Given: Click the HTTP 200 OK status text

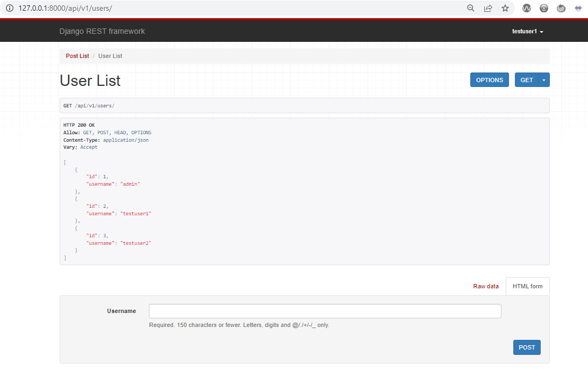Looking at the screenshot, I should point(79,125).
